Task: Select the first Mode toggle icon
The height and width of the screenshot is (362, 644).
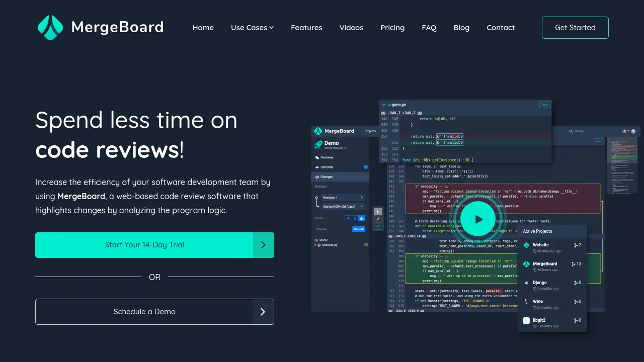Action: click(x=348, y=218)
